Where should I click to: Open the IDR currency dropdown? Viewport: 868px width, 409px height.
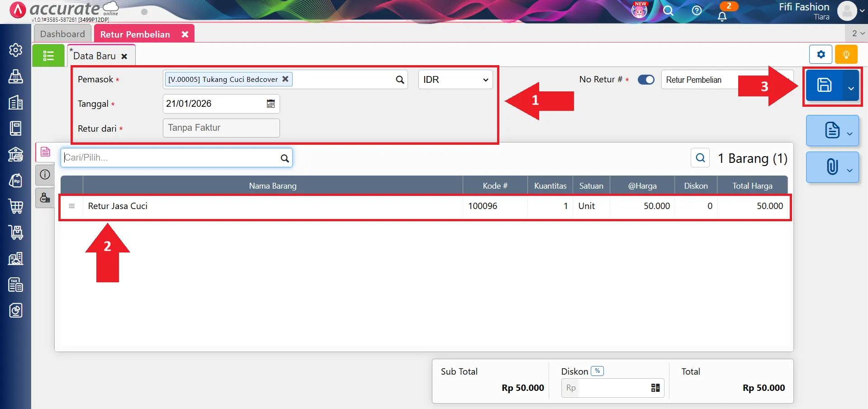tap(455, 80)
